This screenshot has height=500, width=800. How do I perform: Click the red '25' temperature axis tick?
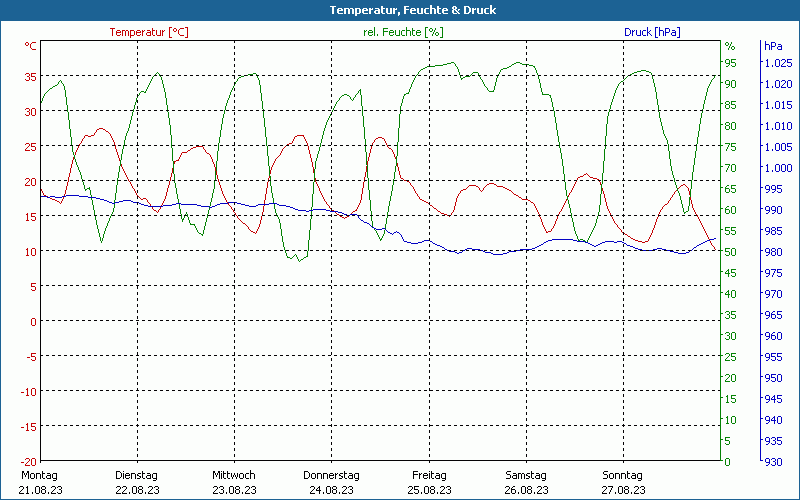[x=31, y=147]
